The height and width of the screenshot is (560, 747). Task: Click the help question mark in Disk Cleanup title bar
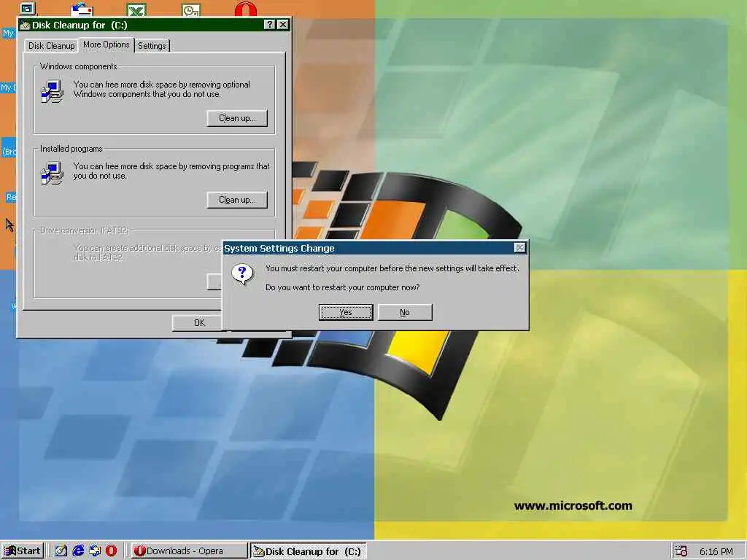click(270, 25)
